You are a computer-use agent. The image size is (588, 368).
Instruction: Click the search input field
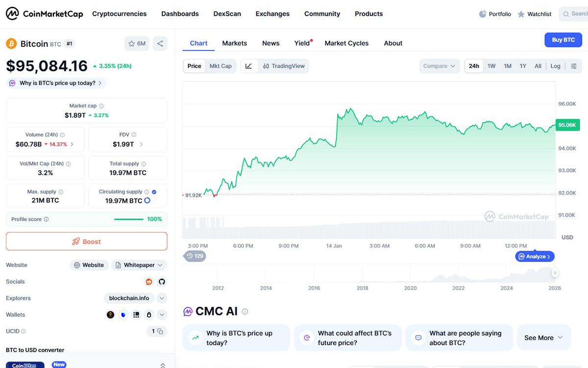(x=576, y=14)
